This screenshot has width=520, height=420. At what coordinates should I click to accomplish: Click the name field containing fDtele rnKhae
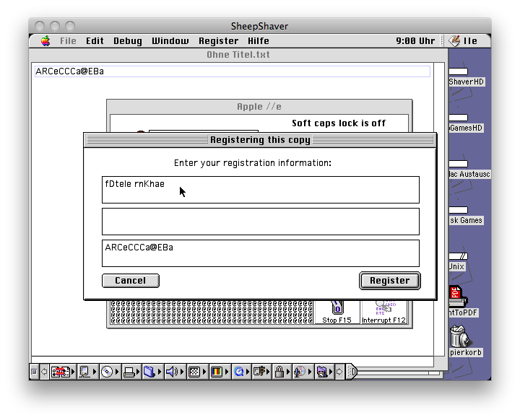[x=260, y=190]
